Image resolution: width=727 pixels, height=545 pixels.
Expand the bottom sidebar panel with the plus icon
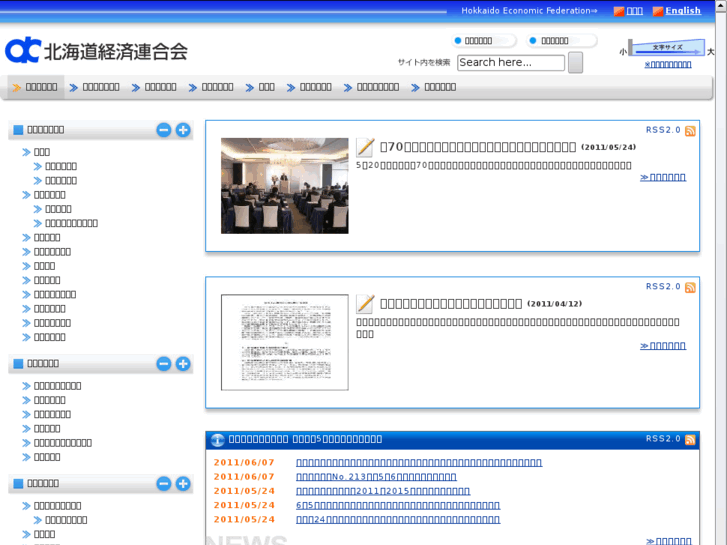point(183,484)
